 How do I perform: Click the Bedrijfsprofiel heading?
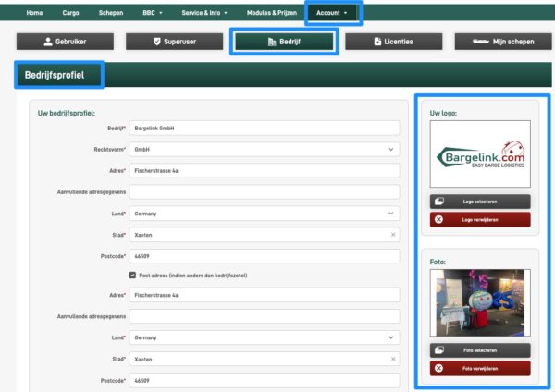(55, 75)
